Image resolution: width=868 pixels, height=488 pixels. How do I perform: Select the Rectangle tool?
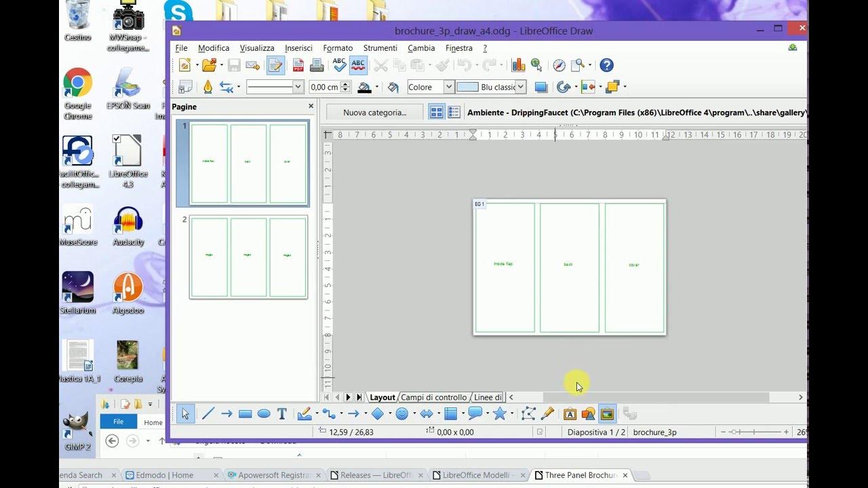(x=245, y=413)
